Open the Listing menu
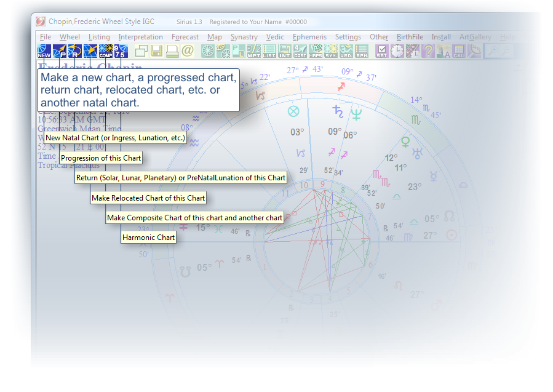This screenshot has width=553, height=392. (x=99, y=37)
